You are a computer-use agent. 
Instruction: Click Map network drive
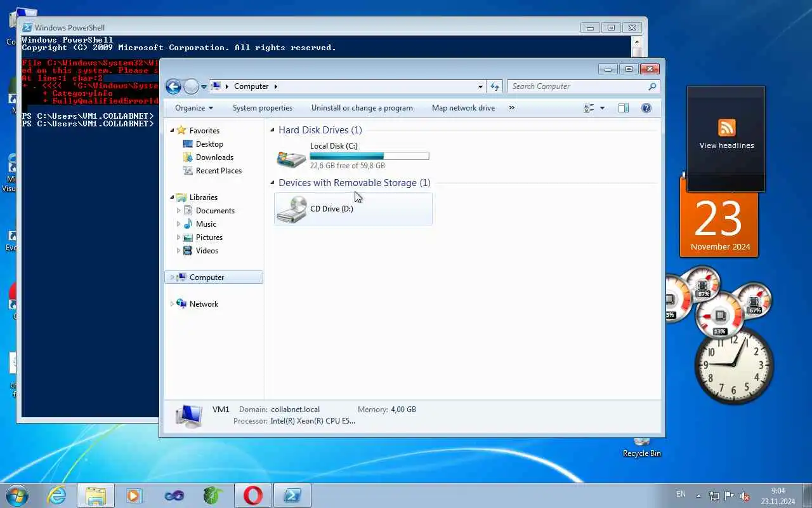pyautogui.click(x=463, y=108)
